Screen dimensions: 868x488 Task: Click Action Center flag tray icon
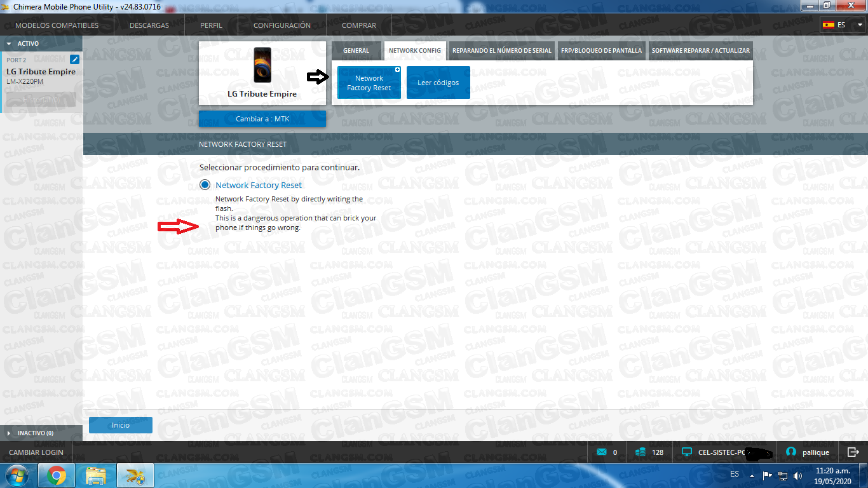(767, 475)
